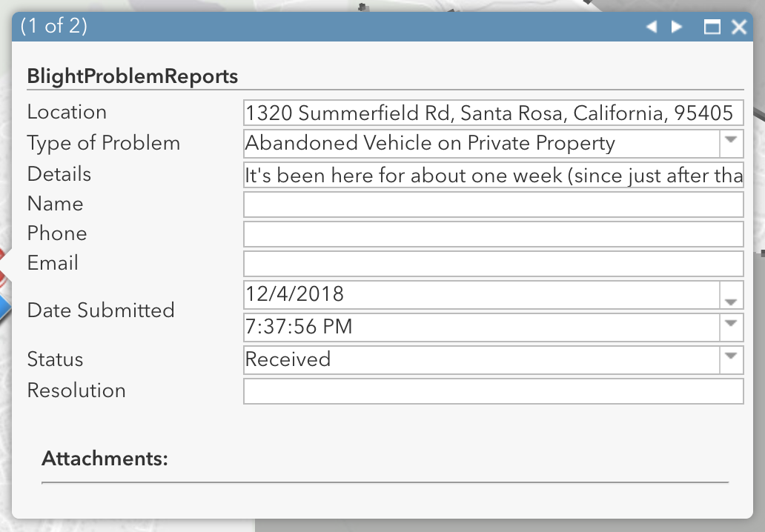Focus the empty Name field
This screenshot has width=765, height=532.
coord(493,205)
